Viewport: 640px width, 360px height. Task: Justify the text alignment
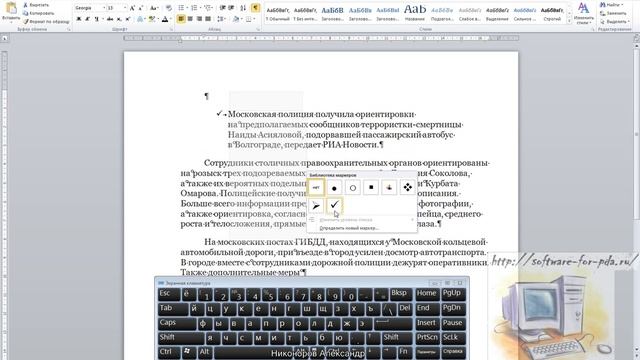click(208, 19)
